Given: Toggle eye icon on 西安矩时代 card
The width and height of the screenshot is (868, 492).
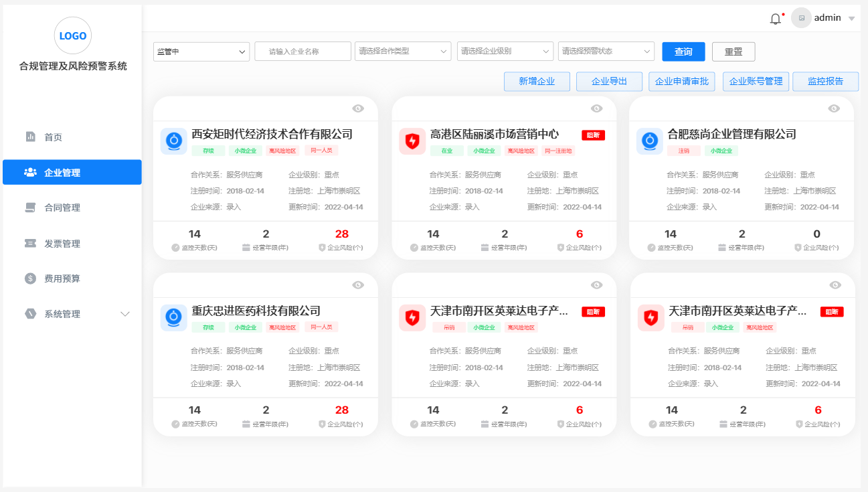Looking at the screenshot, I should tap(358, 108).
